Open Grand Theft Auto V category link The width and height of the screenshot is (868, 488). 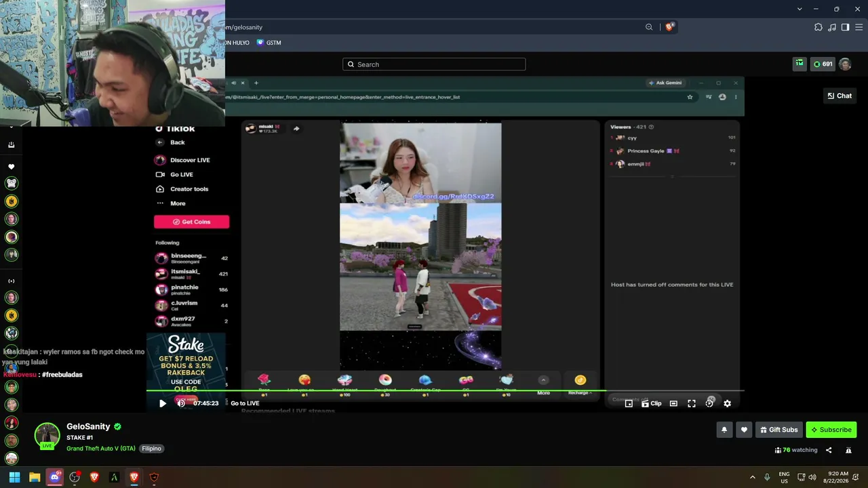[x=101, y=449]
